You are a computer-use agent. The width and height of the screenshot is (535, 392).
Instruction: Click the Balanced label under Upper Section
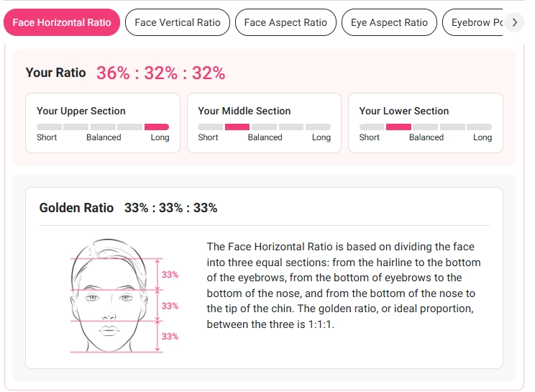tap(104, 137)
